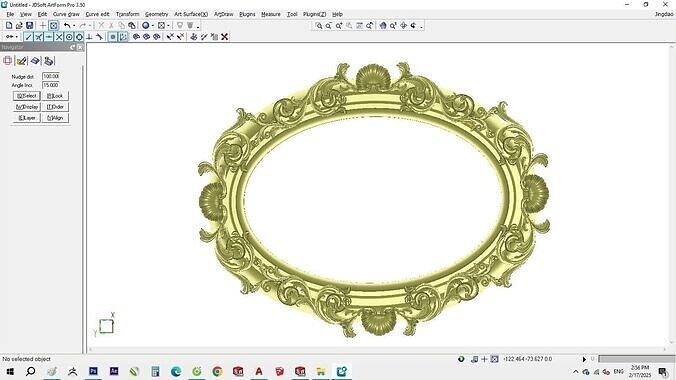Toggle the tangent snap icon

100,37
